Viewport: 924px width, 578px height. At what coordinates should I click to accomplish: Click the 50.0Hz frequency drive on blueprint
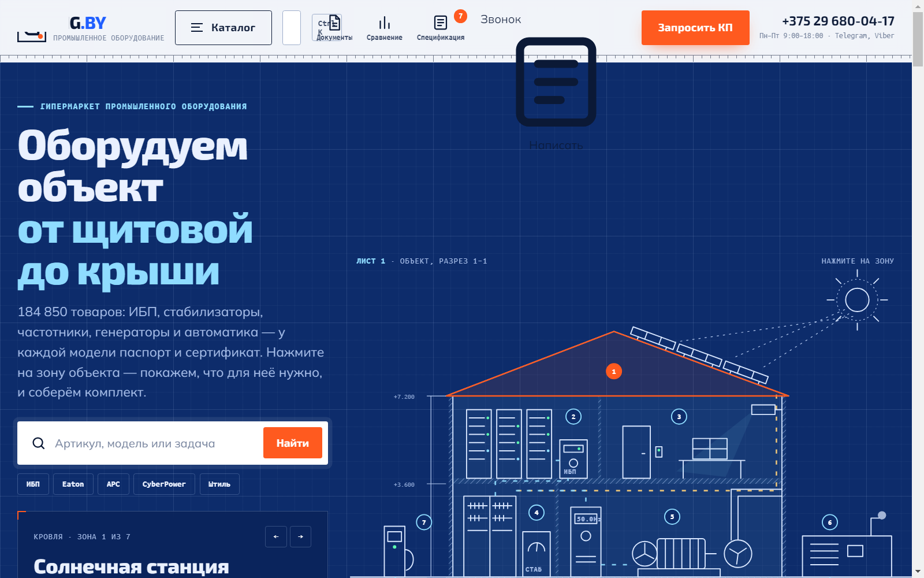pos(586,542)
